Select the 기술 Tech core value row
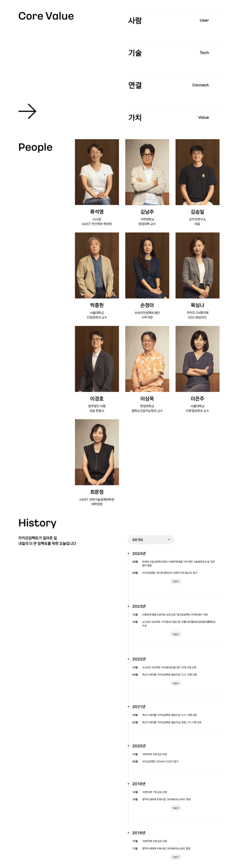This screenshot has width=226, height=868. point(174,53)
